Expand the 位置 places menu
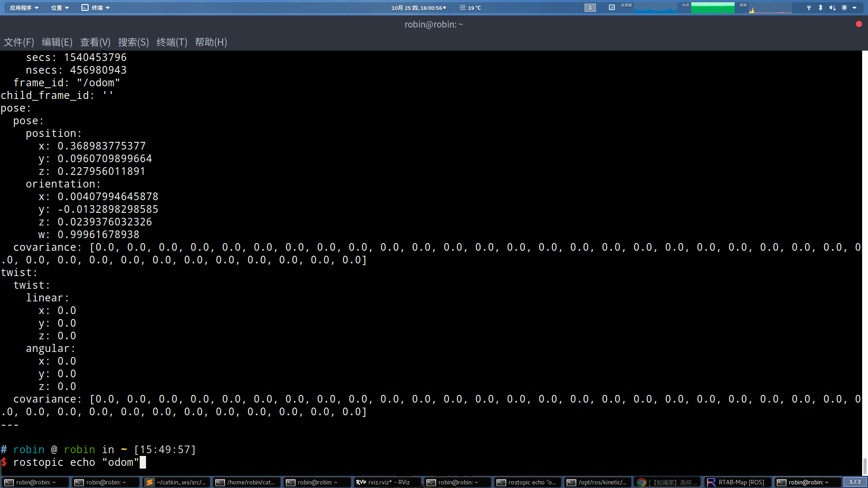The height and width of the screenshot is (488, 868). click(60, 8)
